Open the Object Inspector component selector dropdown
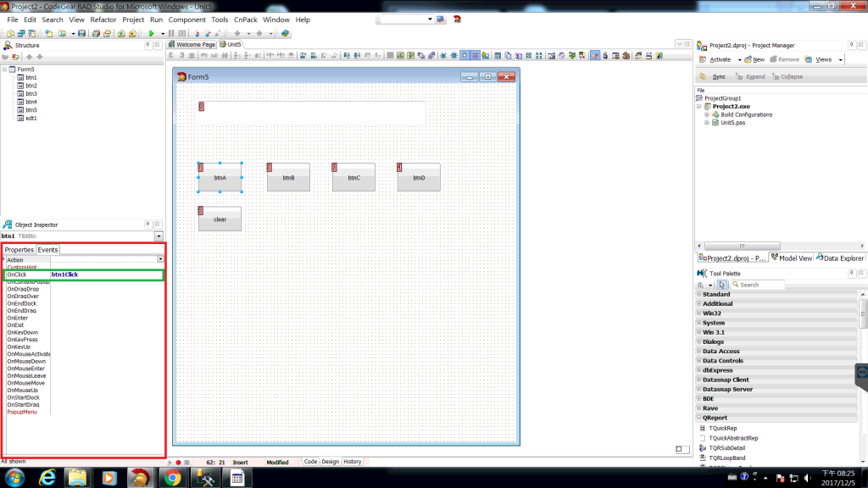 coord(159,236)
